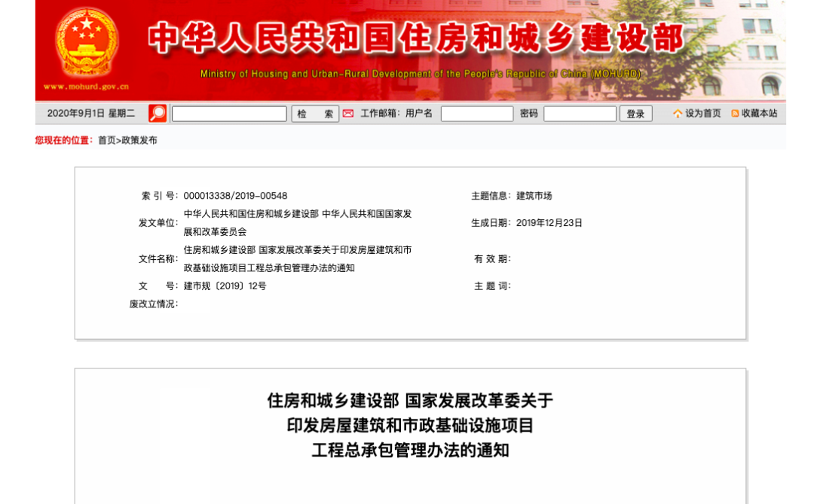The height and width of the screenshot is (504, 814).
Task: Click the magnifying glass search icon
Action: point(156,113)
